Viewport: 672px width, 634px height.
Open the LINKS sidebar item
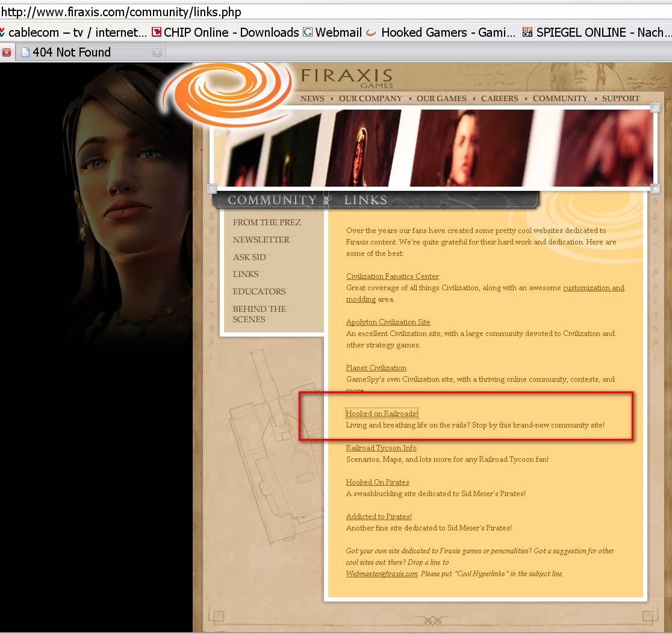click(x=246, y=274)
